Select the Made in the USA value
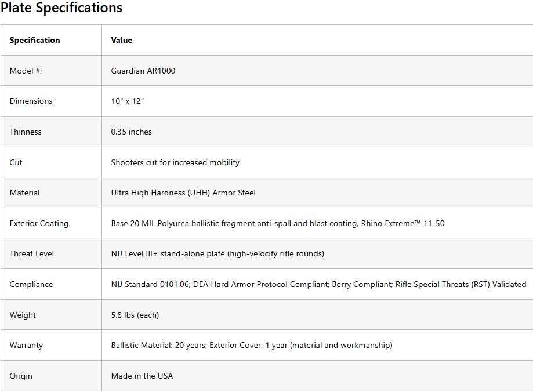Viewport: 533px width, 392px height. (x=142, y=376)
